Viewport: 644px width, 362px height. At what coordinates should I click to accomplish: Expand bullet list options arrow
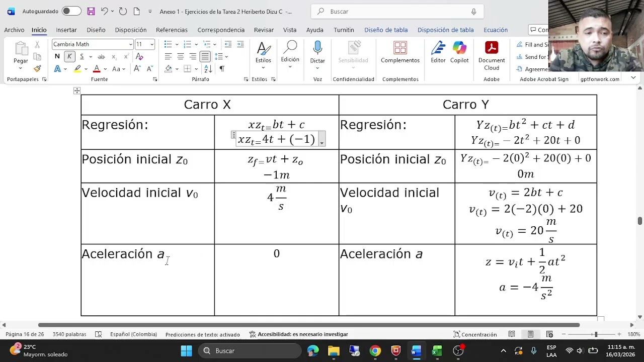tap(176, 44)
